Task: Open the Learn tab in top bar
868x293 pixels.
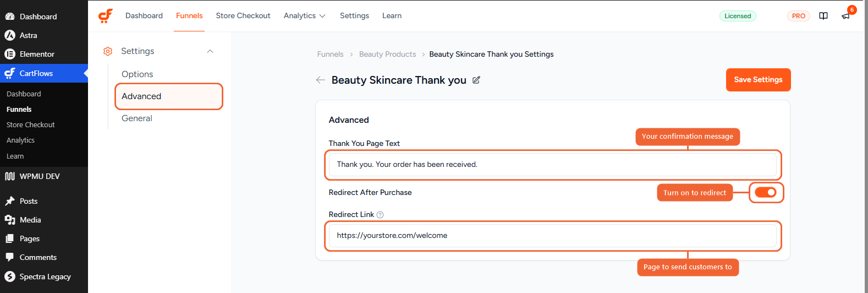Action: pos(392,16)
